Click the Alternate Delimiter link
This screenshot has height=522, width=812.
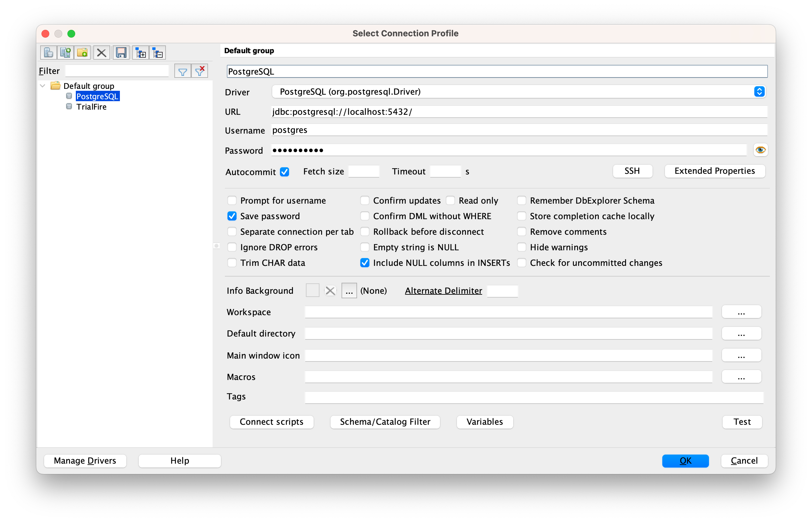[x=443, y=291]
